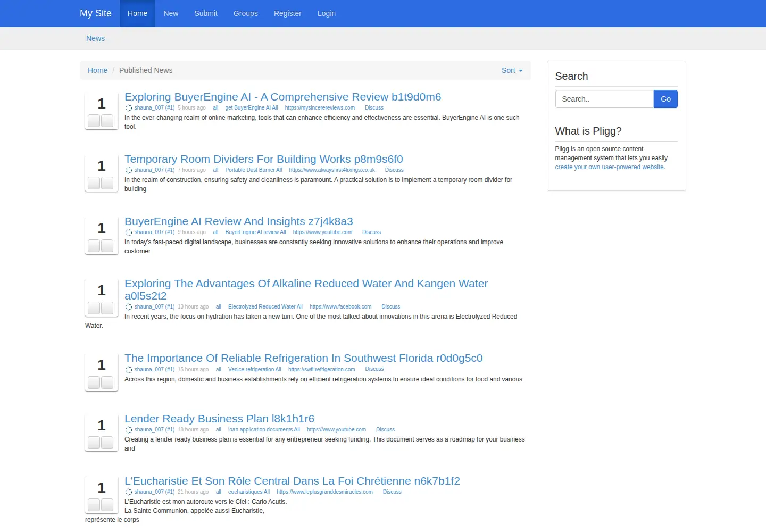The width and height of the screenshot is (766, 532).
Task: Click avatar icon under L'Eucharistie post
Action: pyautogui.click(x=129, y=492)
